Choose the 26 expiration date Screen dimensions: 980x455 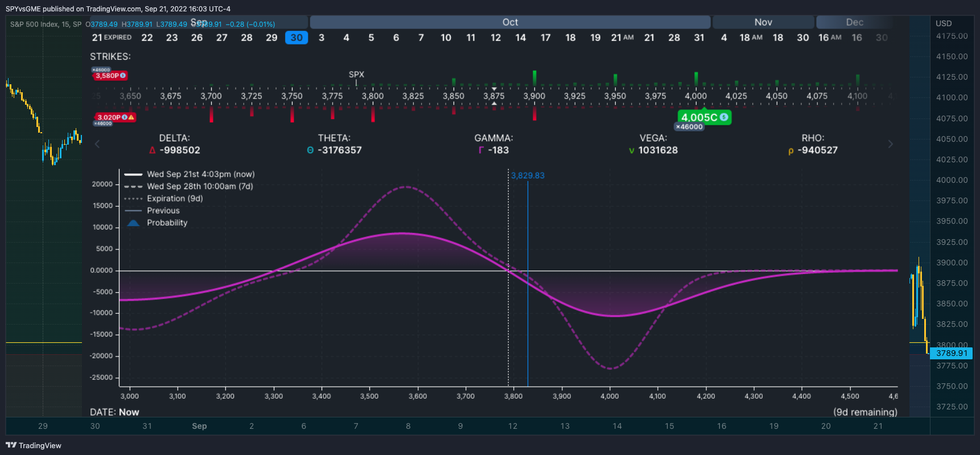[x=197, y=38]
